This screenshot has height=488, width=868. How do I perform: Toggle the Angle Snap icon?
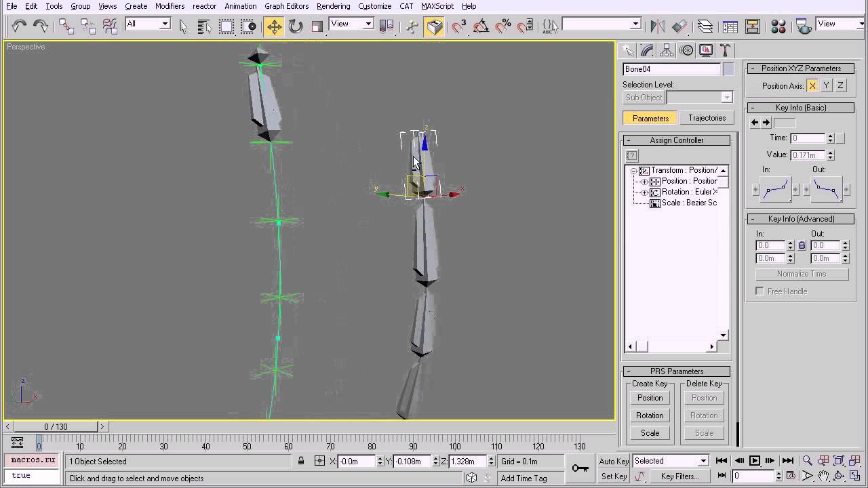coord(481,26)
